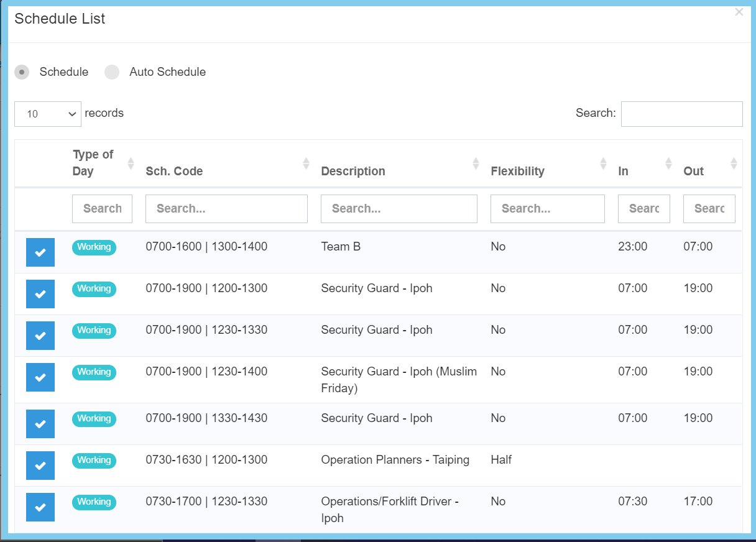This screenshot has width=756, height=542.
Task: Sort by Type of Day column arrows
Action: (131, 163)
